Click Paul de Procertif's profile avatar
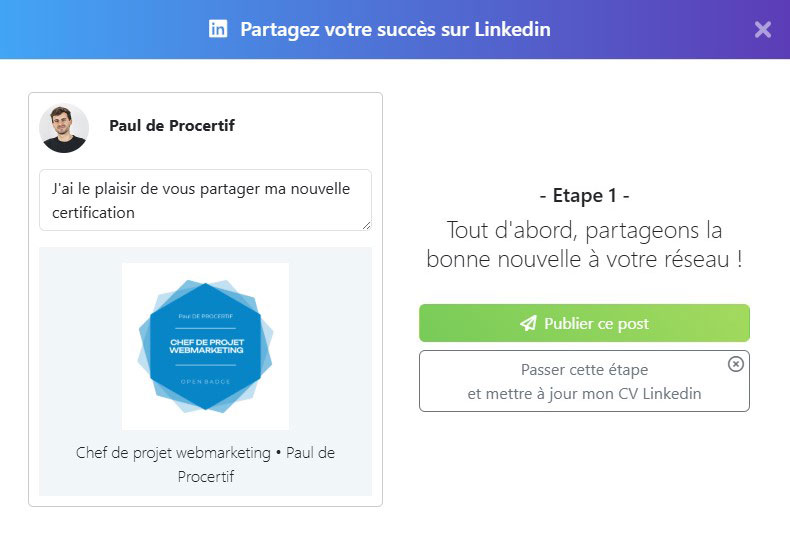 click(x=64, y=127)
